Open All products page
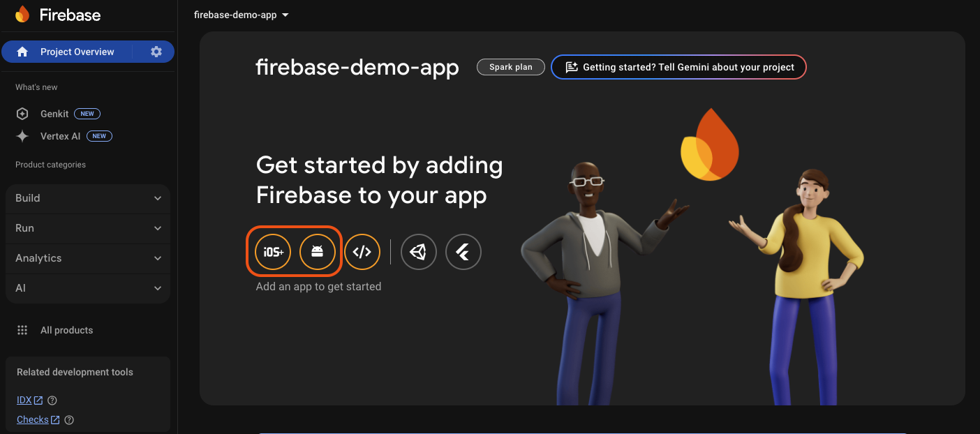 [66, 330]
